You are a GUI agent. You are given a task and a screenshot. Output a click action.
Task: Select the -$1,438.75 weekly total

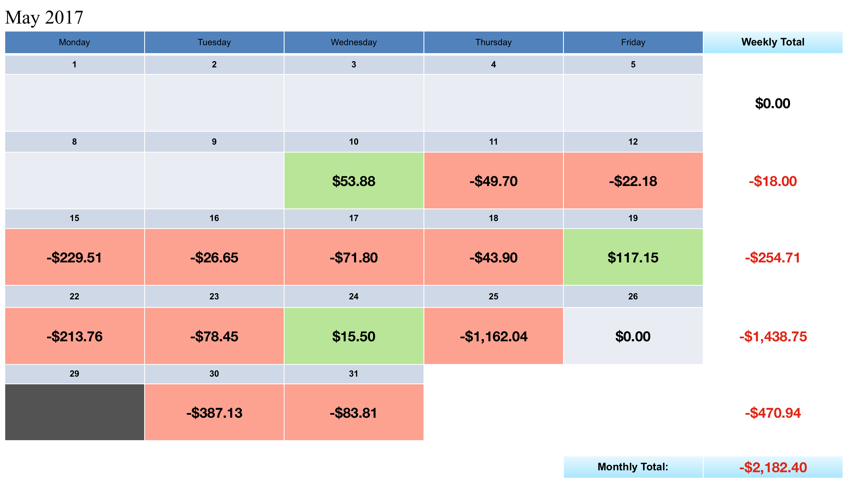(772, 336)
